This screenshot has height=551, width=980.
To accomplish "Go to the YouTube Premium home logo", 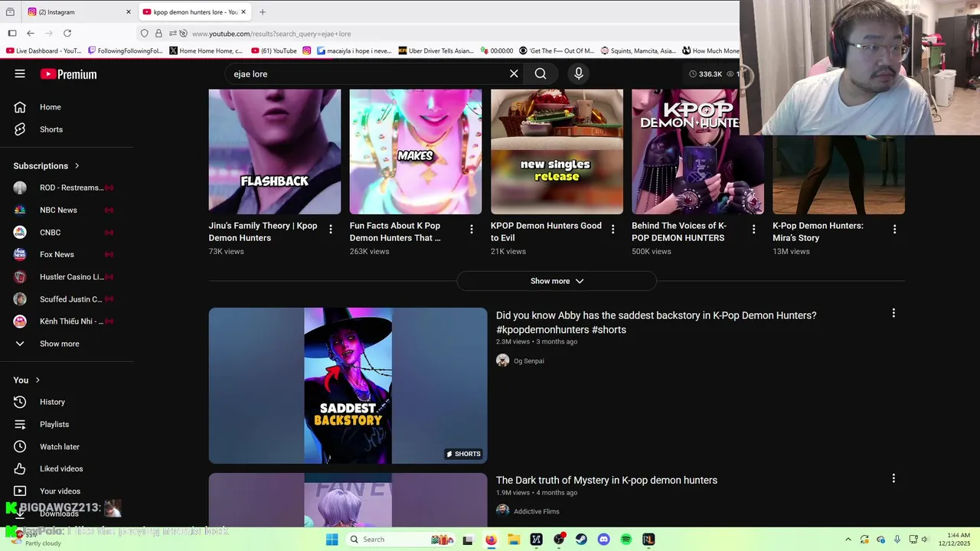I will [x=69, y=74].
